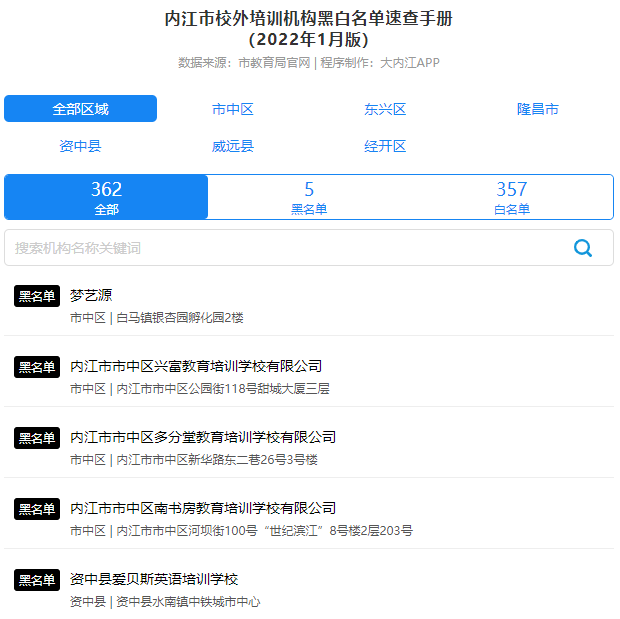Screen dimensions: 620x619
Task: Click the 黑名单 badge beside 南书房教育培训学校
Action: pyautogui.click(x=37, y=509)
